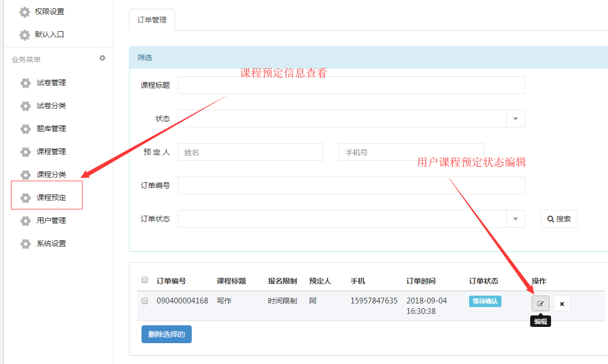Click the gear icon beside 试卷管理

(26, 83)
